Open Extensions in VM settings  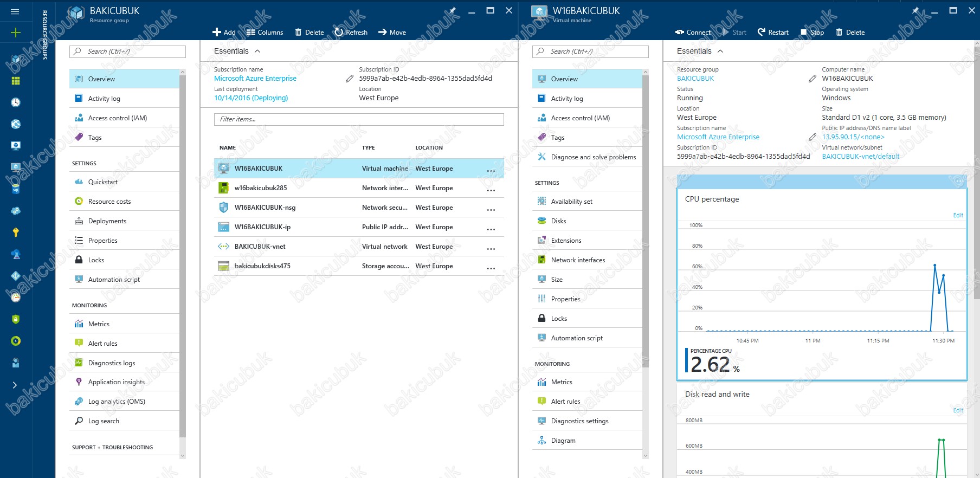tap(587, 241)
